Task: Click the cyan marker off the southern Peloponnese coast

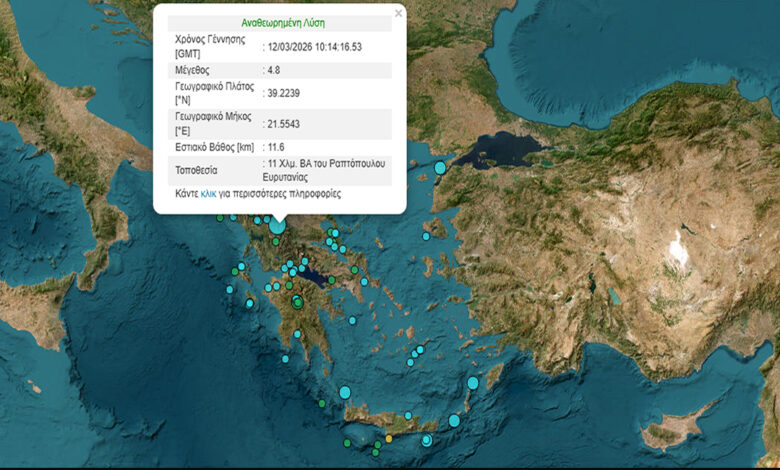Action: point(285,359)
